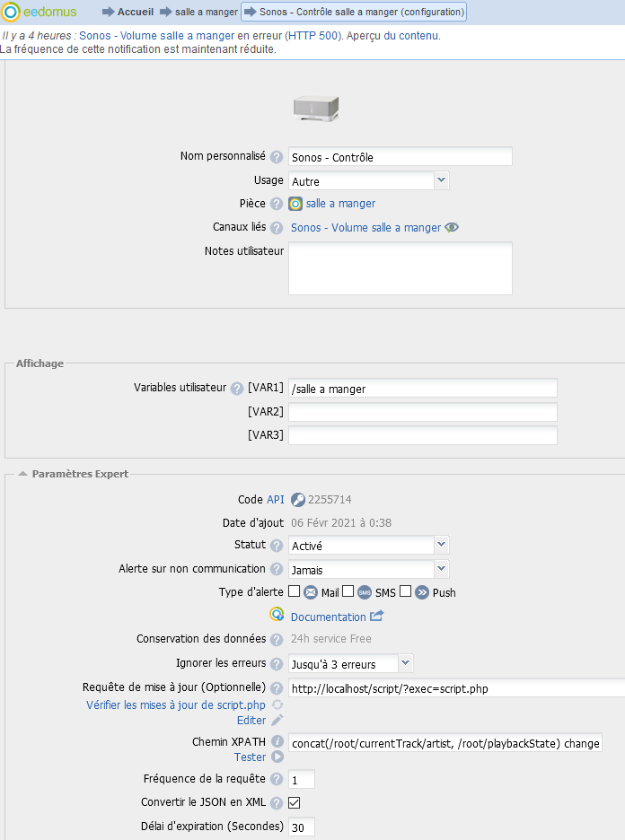Viewport: 625px width, 840px height.
Task: Click the play icon next to Tester
Action: coord(277,757)
